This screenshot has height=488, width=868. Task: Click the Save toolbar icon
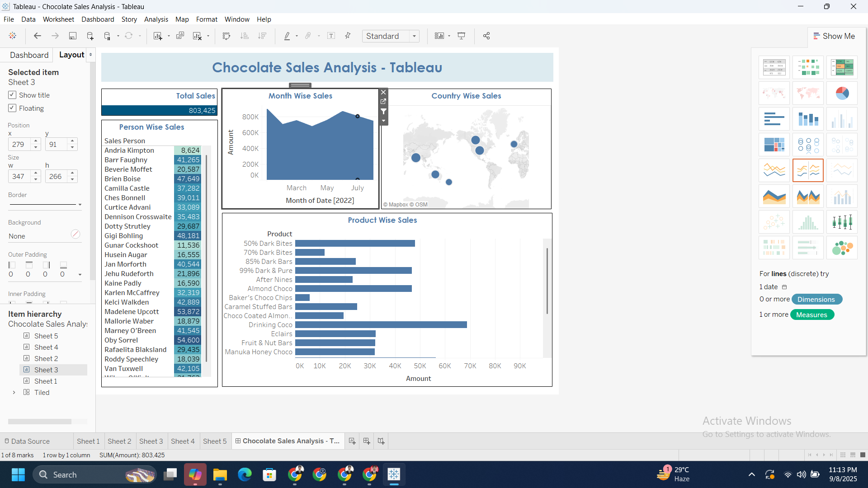(72, 36)
